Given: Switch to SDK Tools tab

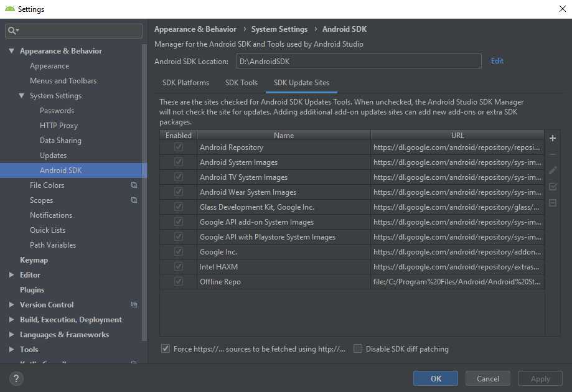Looking at the screenshot, I should tap(241, 83).
